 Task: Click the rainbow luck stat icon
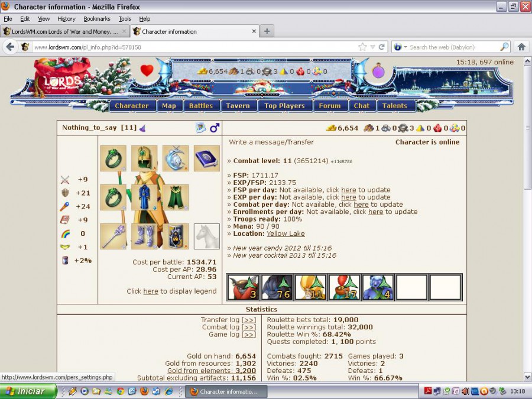[65, 233]
